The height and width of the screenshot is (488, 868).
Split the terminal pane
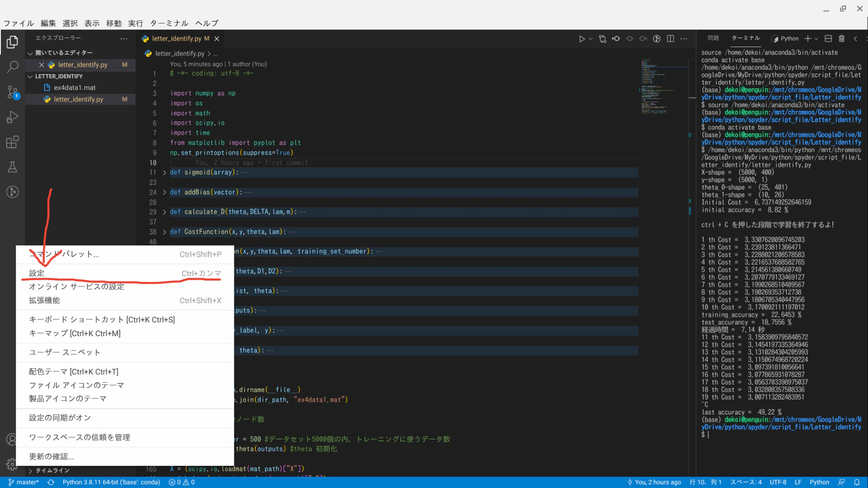828,38
